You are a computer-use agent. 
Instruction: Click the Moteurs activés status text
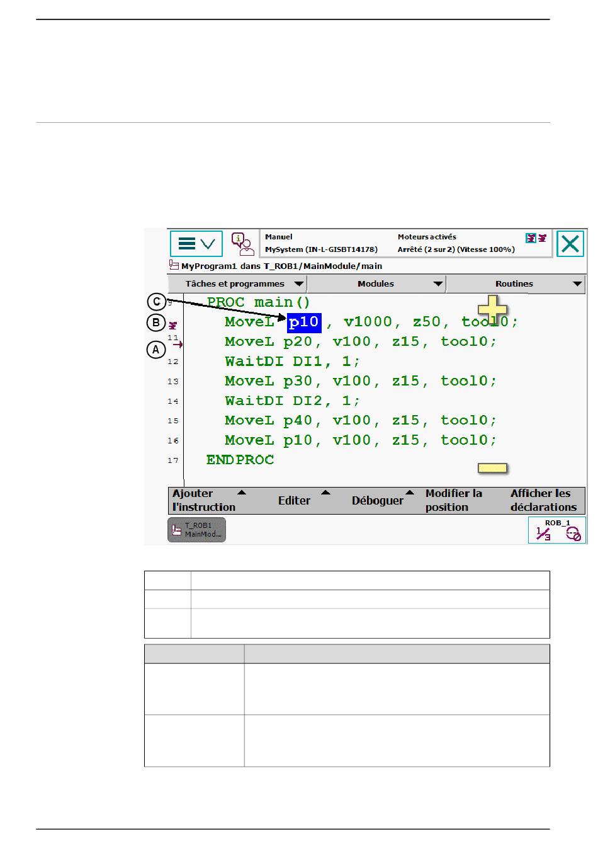click(x=427, y=237)
